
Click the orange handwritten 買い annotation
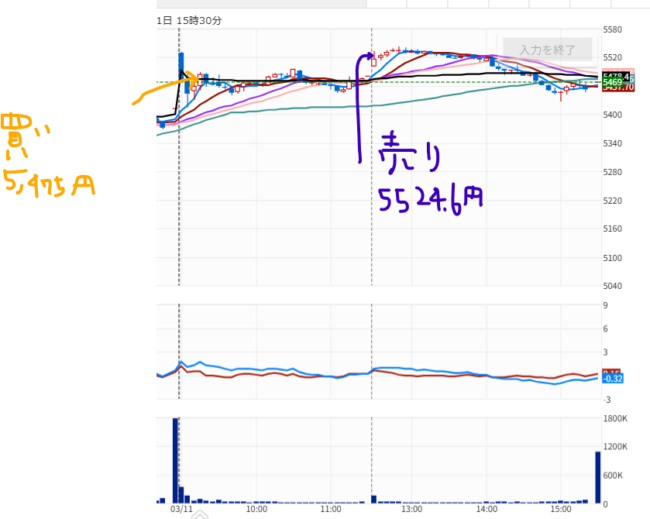[29, 135]
